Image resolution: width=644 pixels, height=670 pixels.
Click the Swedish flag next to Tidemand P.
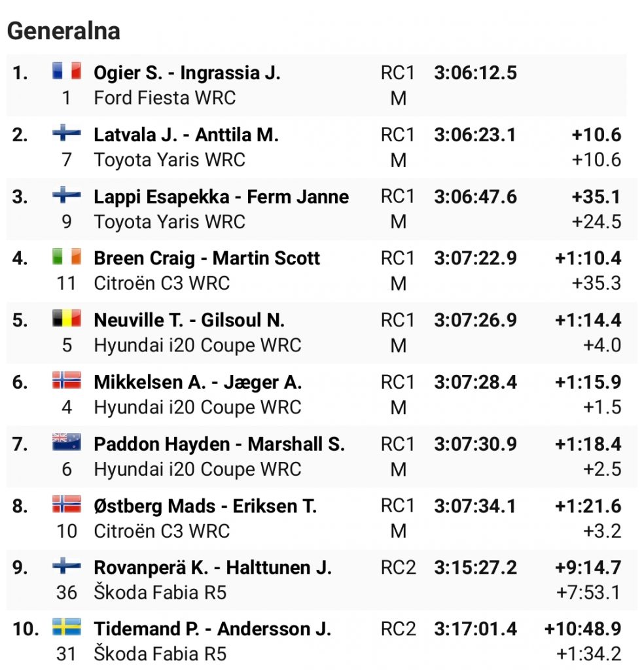coord(67,627)
